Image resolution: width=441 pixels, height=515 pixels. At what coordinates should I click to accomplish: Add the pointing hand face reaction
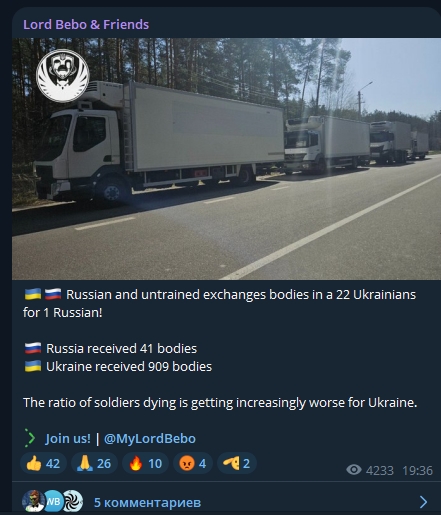coord(237,463)
